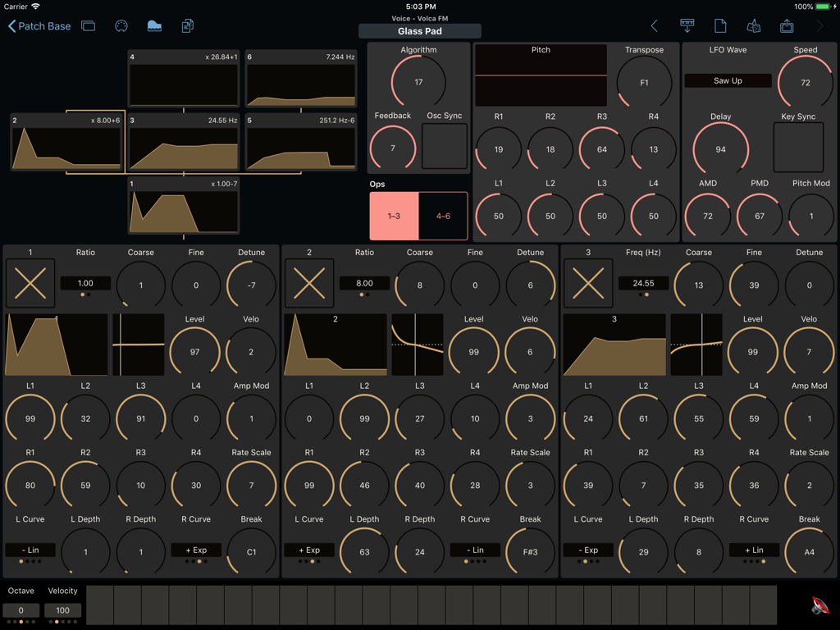
Task: Navigate back using the Patch Base button
Action: tap(39, 25)
